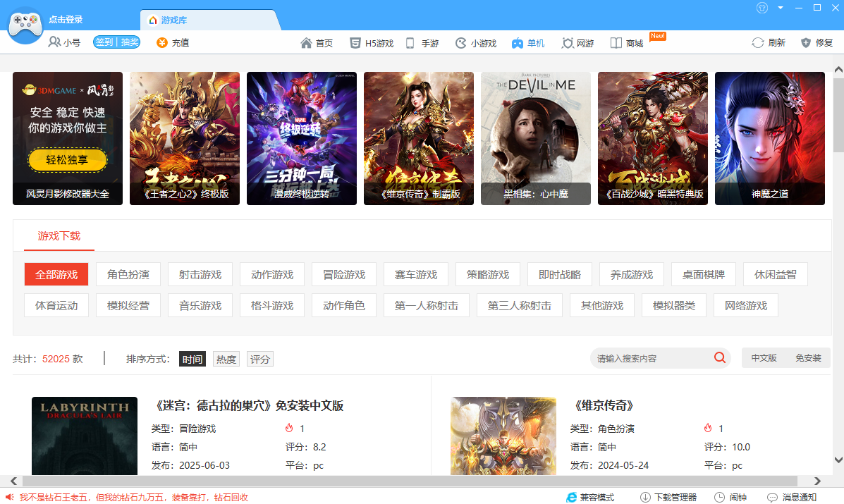The width and height of the screenshot is (844, 504).
Task: Open 网游 online games icon
Action: click(568, 43)
